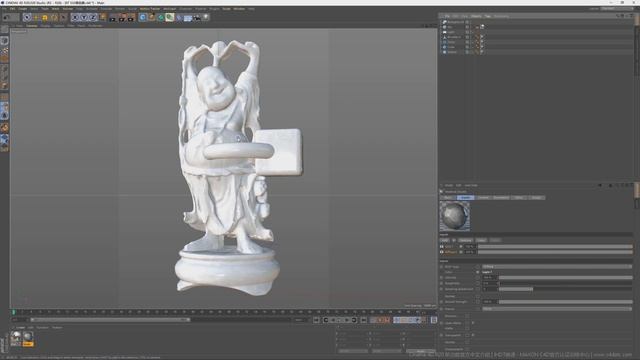Click the coordinate system icon
The width and height of the screenshot is (640, 360).
[102, 18]
